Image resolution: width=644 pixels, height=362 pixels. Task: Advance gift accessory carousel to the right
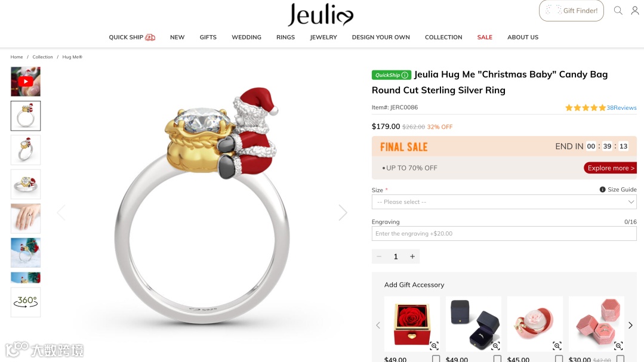(630, 325)
